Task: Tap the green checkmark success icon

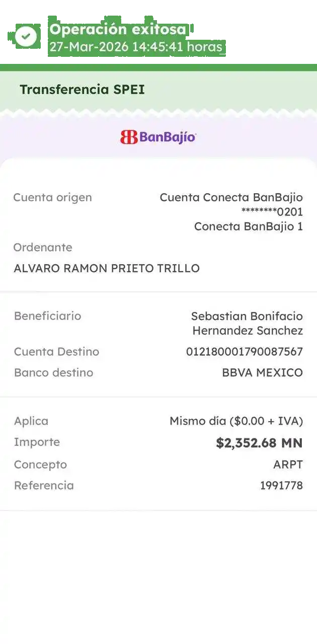Action: (x=26, y=36)
